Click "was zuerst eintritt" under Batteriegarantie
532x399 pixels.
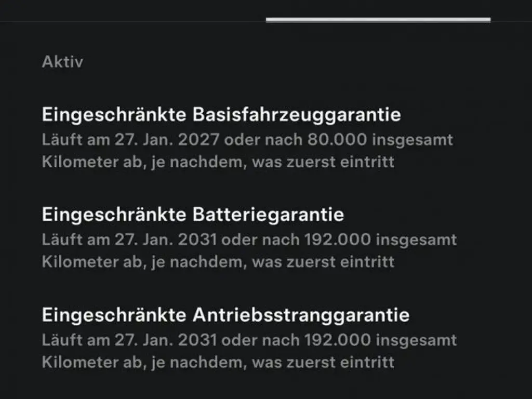(323, 261)
